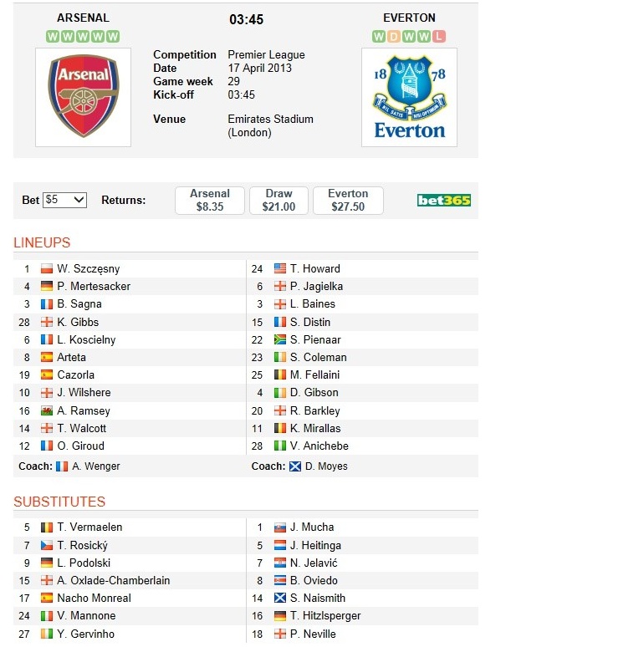This screenshot has width=644, height=647.
Task: Open coach A. Wenger's link
Action: click(96, 466)
